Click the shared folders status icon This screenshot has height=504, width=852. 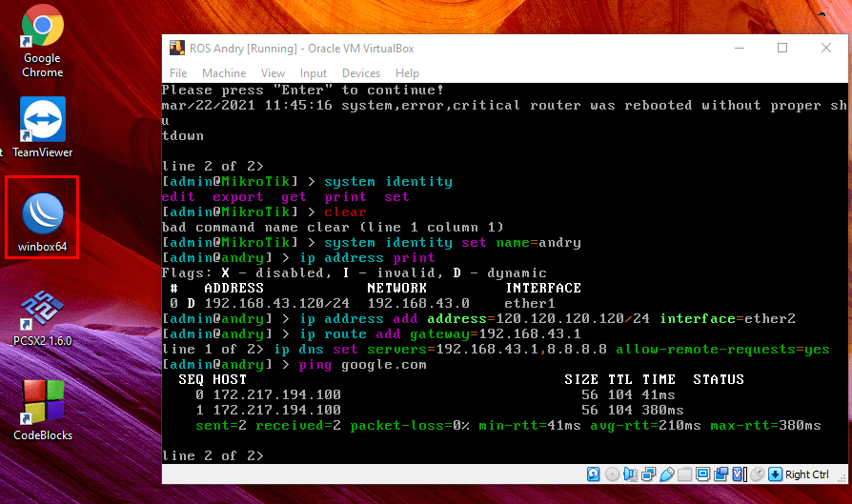684,474
